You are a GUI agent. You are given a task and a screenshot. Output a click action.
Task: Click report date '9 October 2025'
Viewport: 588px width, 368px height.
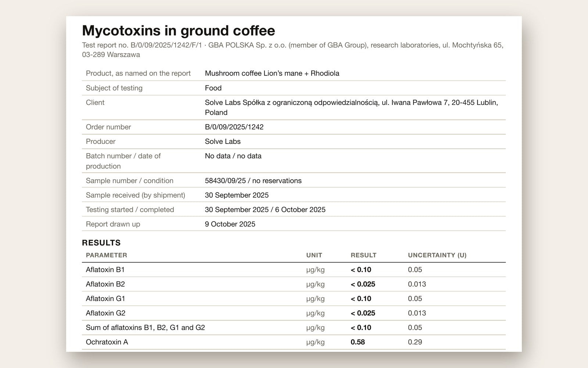click(x=230, y=224)
